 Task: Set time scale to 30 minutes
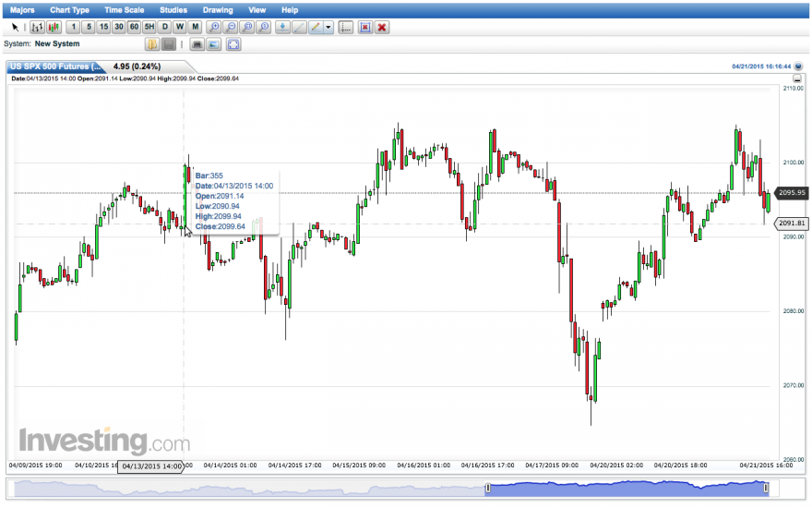[119, 27]
